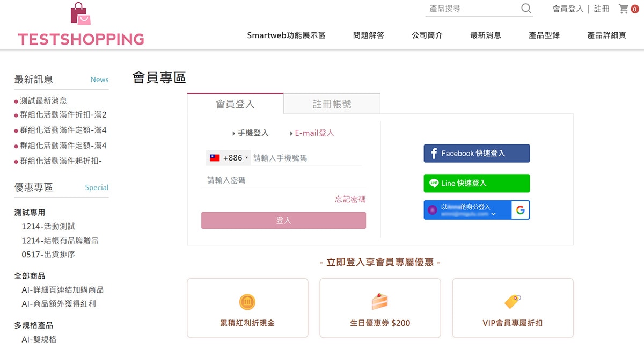Open AI-詳細頁連結加購商品 category
This screenshot has width=644, height=349.
[63, 290]
